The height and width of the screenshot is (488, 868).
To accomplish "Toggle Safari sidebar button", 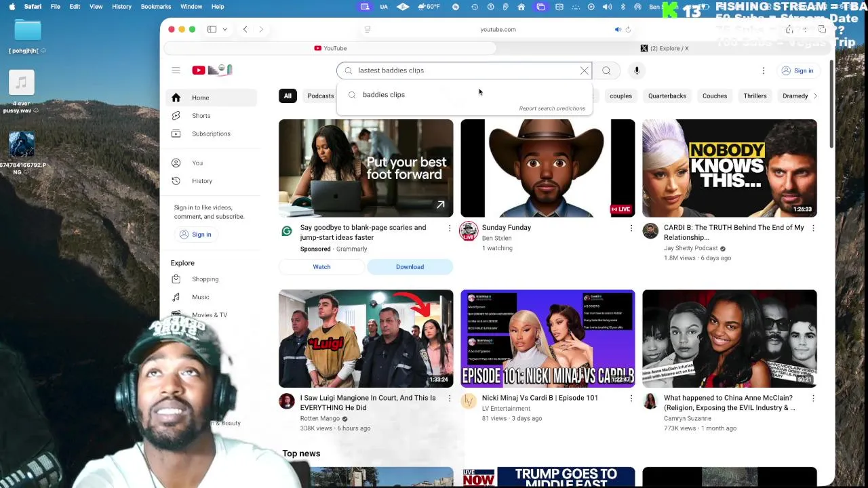I will [x=212, y=29].
